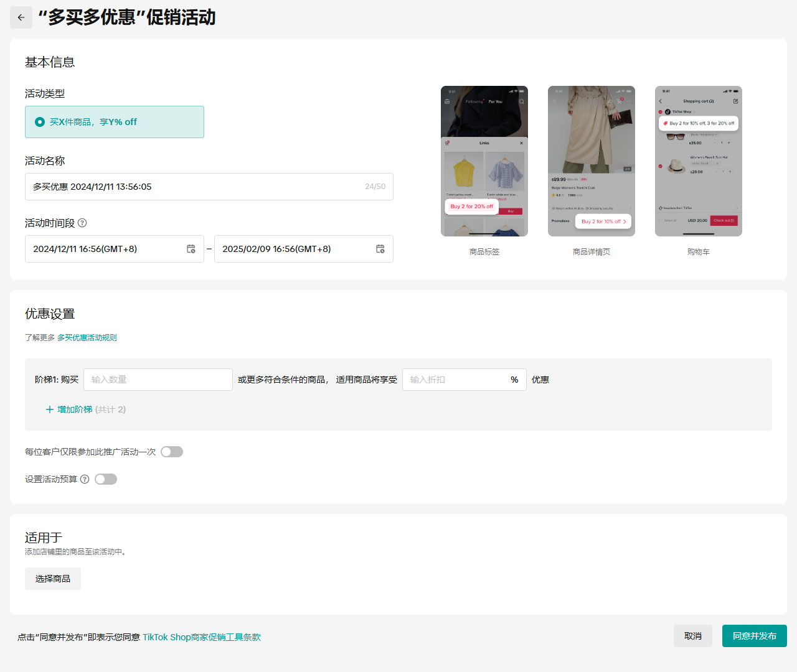Click the plus icon for 增加阶梯
Screen dimensions: 797x672
point(50,409)
